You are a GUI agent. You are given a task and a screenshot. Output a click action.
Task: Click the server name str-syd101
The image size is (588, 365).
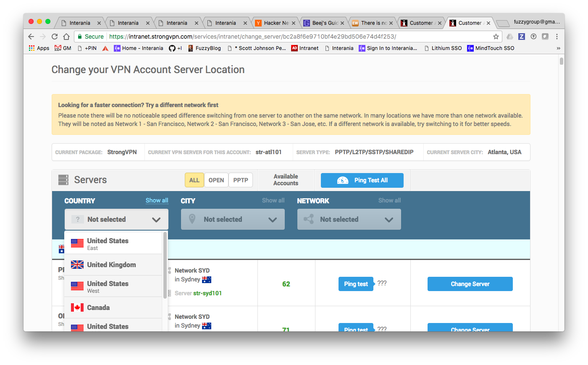click(x=207, y=293)
